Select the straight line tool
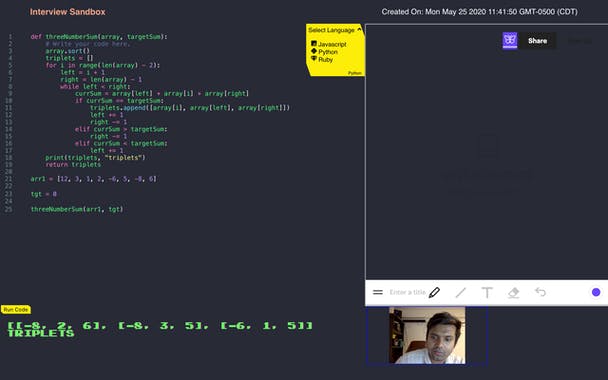 click(461, 292)
